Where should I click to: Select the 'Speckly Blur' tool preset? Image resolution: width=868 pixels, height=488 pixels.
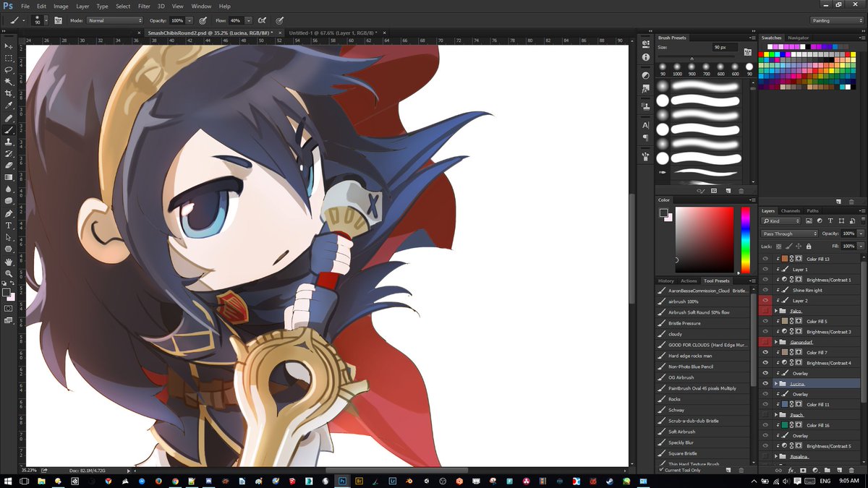coord(681,442)
